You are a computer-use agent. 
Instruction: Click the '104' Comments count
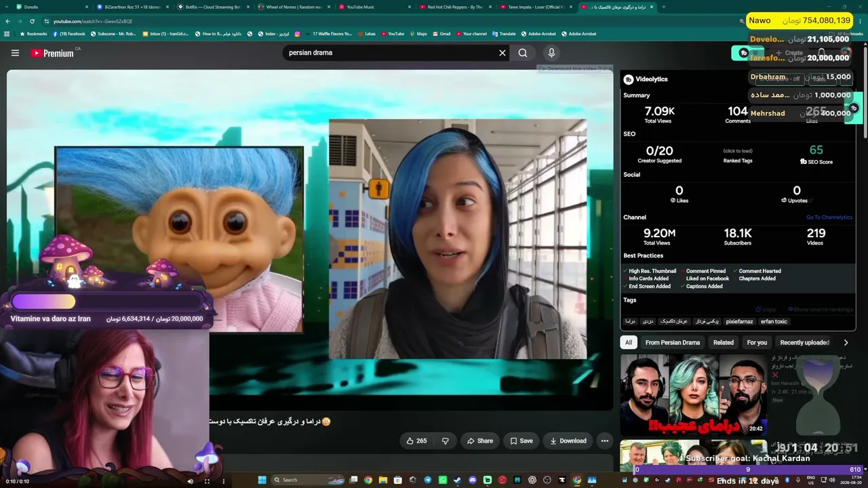coord(738,111)
